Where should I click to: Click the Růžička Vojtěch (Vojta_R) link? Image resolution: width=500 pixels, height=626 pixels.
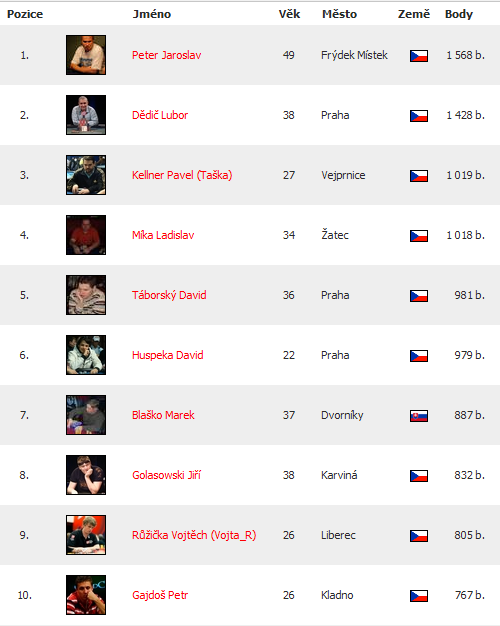pos(194,535)
